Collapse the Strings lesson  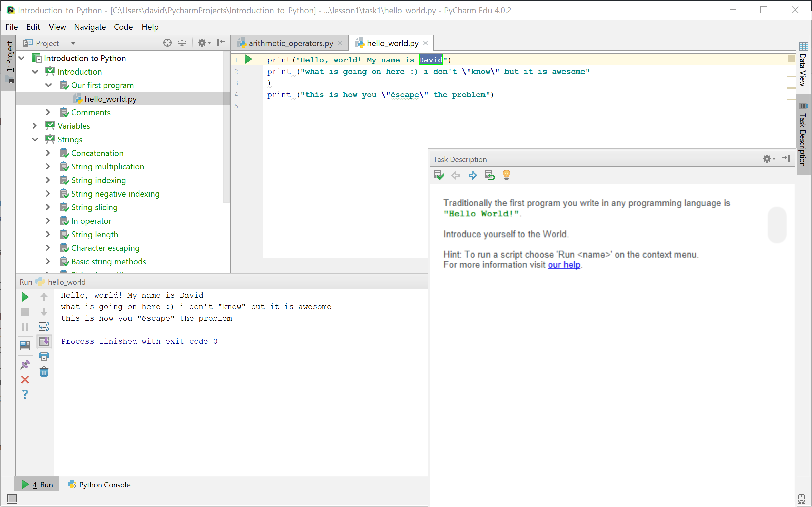point(35,140)
